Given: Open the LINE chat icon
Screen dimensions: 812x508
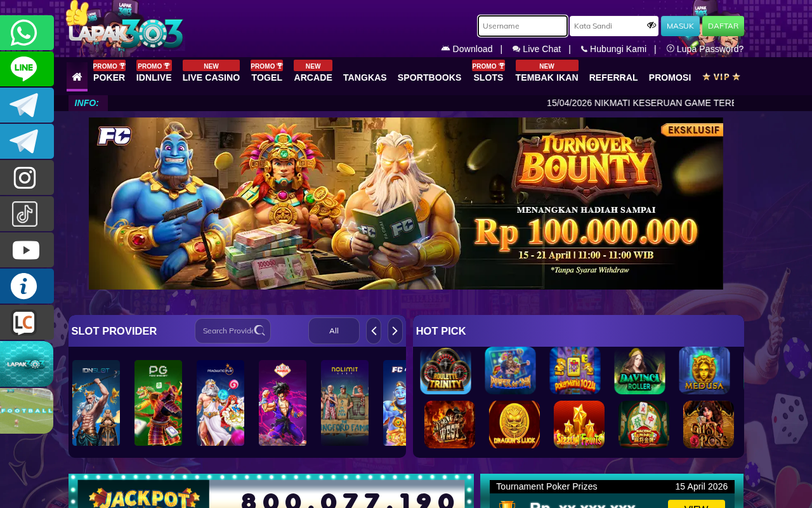Looking at the screenshot, I should click(26, 69).
